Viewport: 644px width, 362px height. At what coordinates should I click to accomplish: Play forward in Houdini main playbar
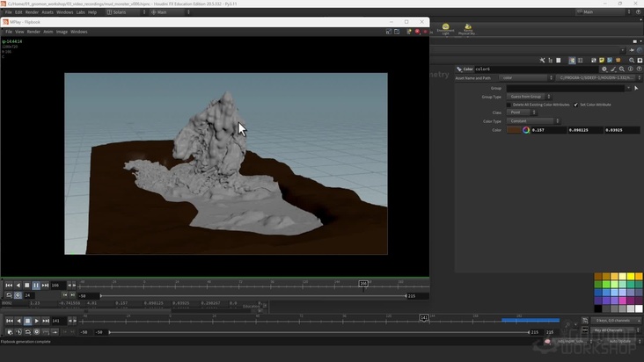pyautogui.click(x=37, y=321)
